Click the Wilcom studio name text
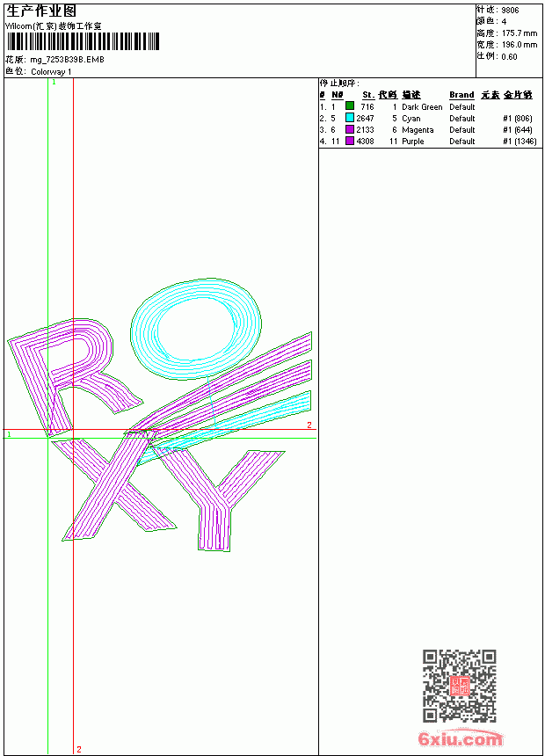 click(x=53, y=26)
